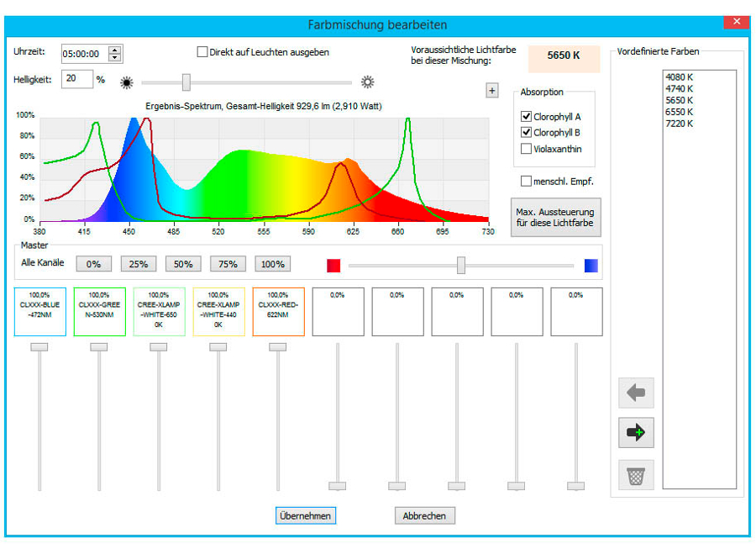The image size is (756, 554).
Task: Select 6550 K predefined color
Action: coord(680,112)
